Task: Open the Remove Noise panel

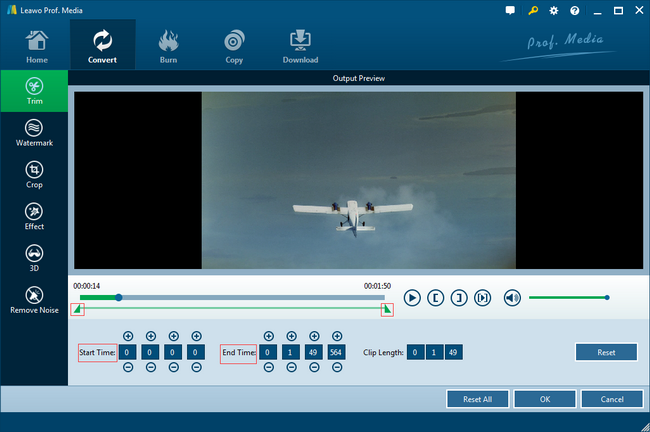Action: (x=34, y=300)
